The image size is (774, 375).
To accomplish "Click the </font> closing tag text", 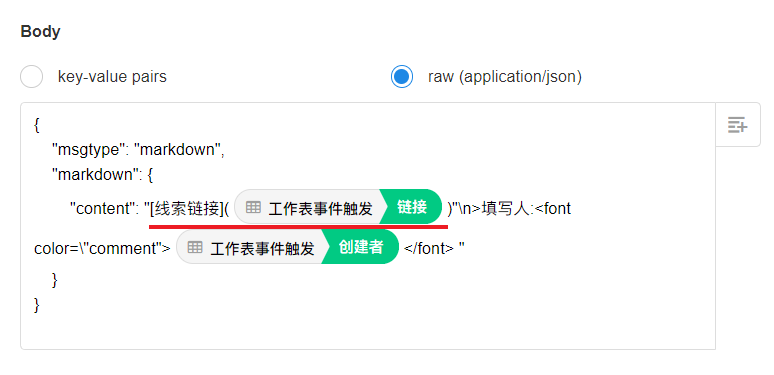I will tap(429, 249).
